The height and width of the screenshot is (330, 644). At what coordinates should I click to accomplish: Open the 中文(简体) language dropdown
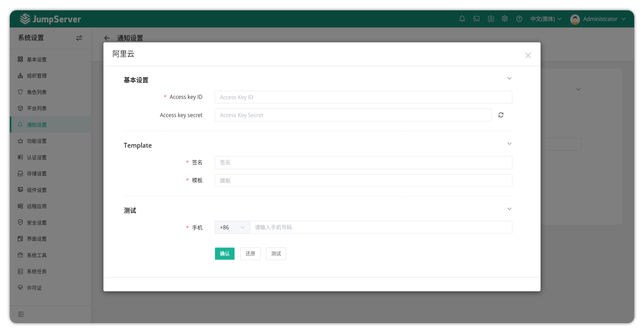(545, 19)
